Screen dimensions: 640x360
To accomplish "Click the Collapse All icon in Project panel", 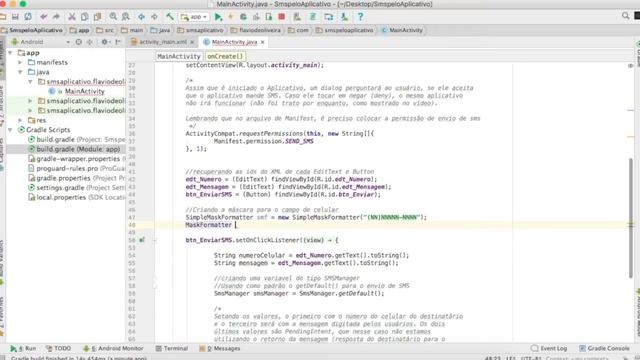I will pos(90,42).
